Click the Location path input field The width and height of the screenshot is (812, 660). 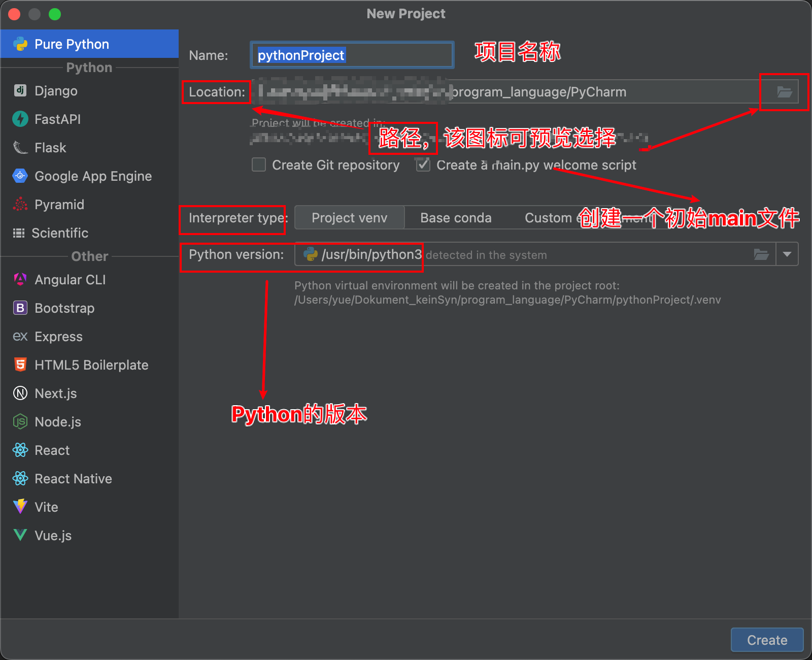(525, 92)
